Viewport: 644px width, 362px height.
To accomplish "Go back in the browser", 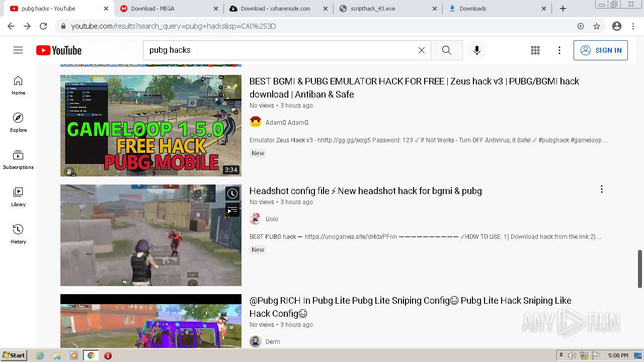I will (x=11, y=26).
